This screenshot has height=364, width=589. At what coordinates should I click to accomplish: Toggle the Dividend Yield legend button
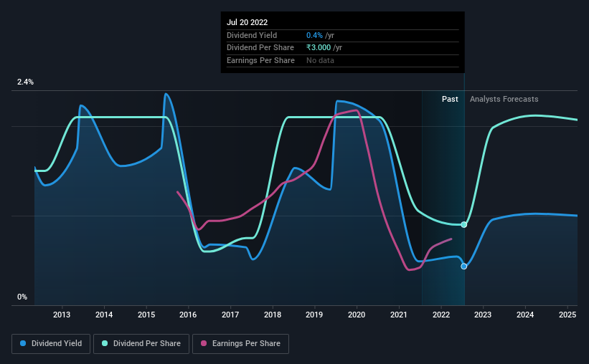tap(51, 343)
